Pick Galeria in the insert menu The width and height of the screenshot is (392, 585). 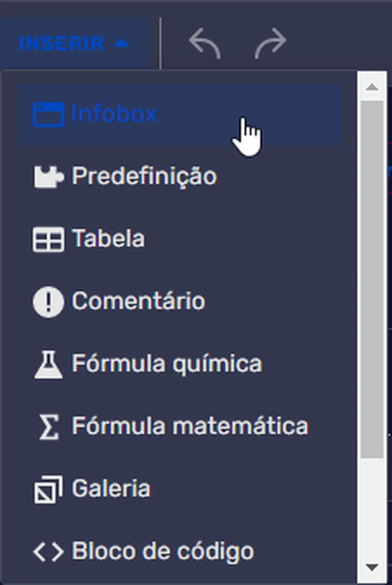point(111,489)
